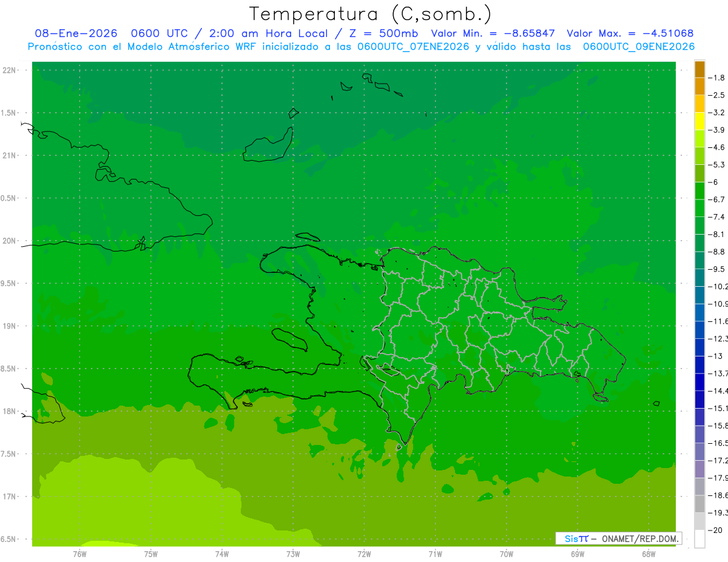Click the level text "Z = 500mb"

[383, 34]
